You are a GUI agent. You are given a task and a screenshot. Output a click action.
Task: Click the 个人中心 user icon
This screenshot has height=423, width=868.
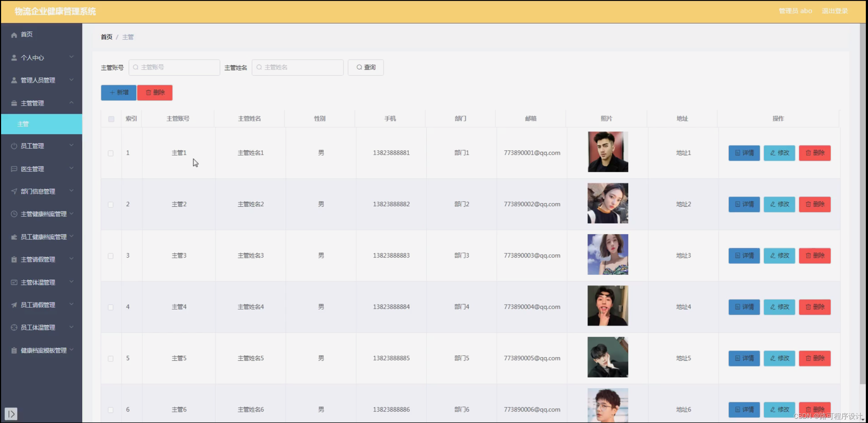pos(14,58)
